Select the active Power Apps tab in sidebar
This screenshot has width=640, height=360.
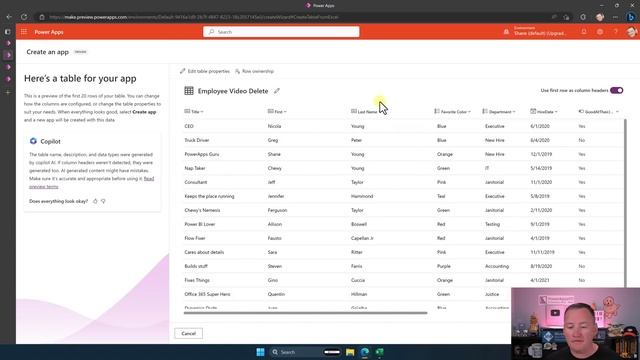tap(8, 55)
